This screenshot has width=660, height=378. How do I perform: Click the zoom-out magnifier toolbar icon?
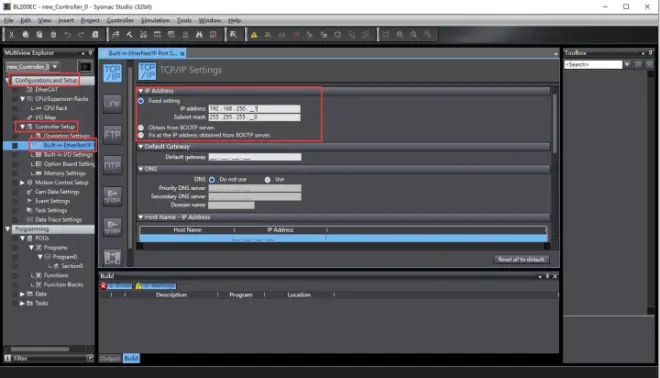[x=414, y=35]
